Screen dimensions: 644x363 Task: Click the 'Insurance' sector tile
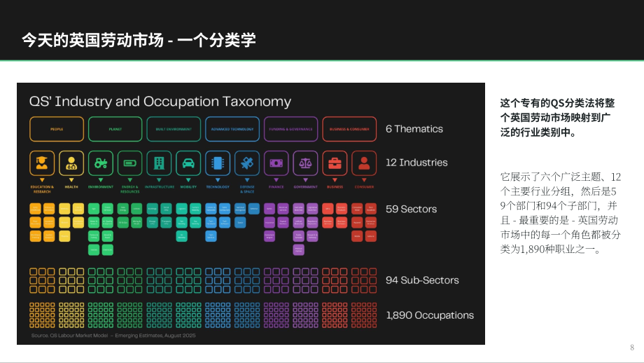click(269, 222)
